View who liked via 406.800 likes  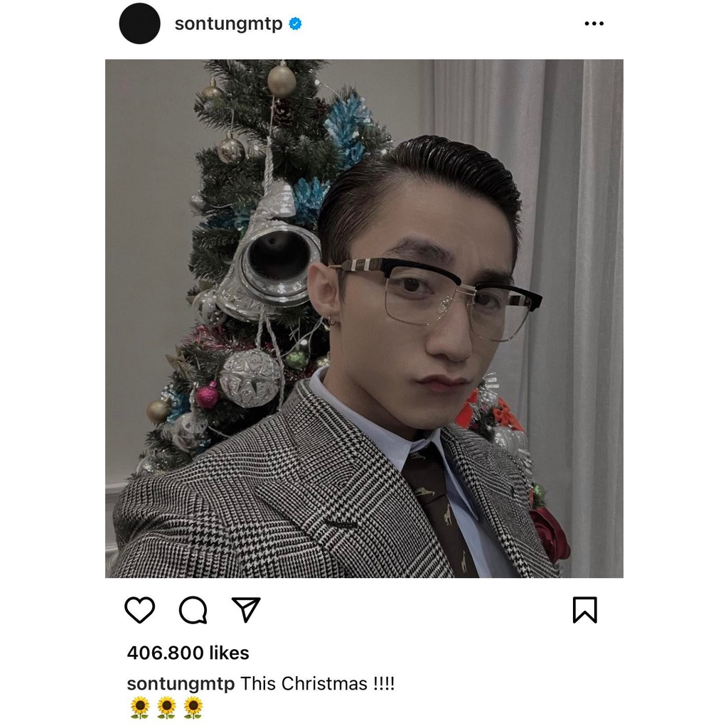(188, 653)
